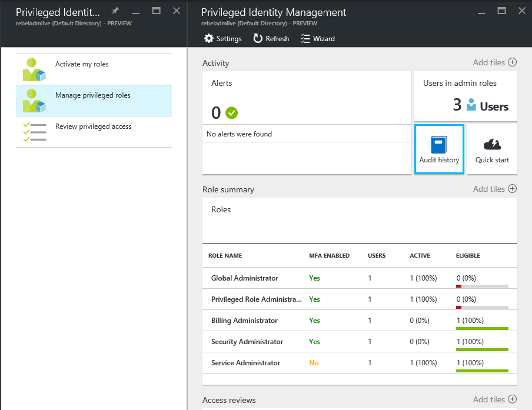Click the green check mark next to 0 alerts
Viewport: 532px width, 410px height.
232,113
